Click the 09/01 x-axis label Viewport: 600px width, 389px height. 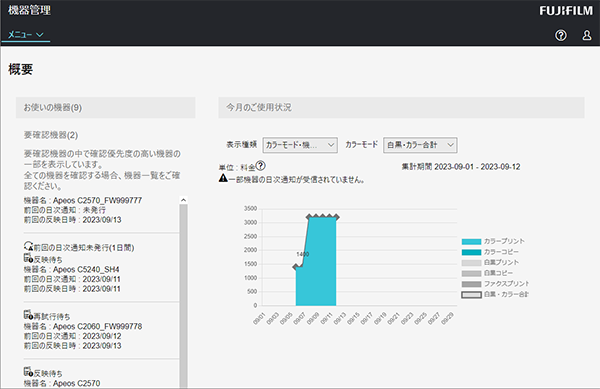[259, 319]
